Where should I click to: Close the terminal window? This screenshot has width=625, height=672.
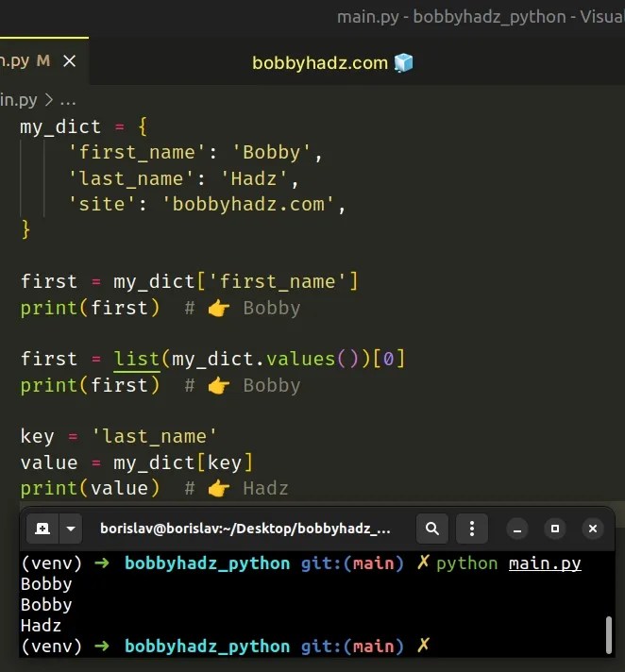point(593,529)
